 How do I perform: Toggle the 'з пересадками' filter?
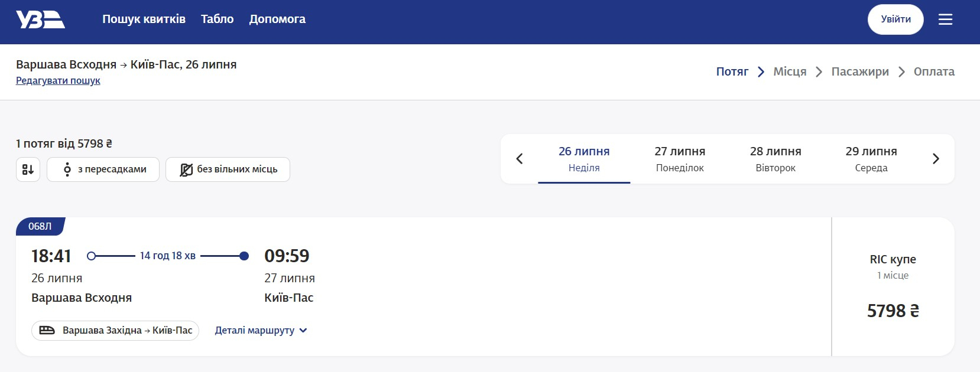click(x=103, y=169)
